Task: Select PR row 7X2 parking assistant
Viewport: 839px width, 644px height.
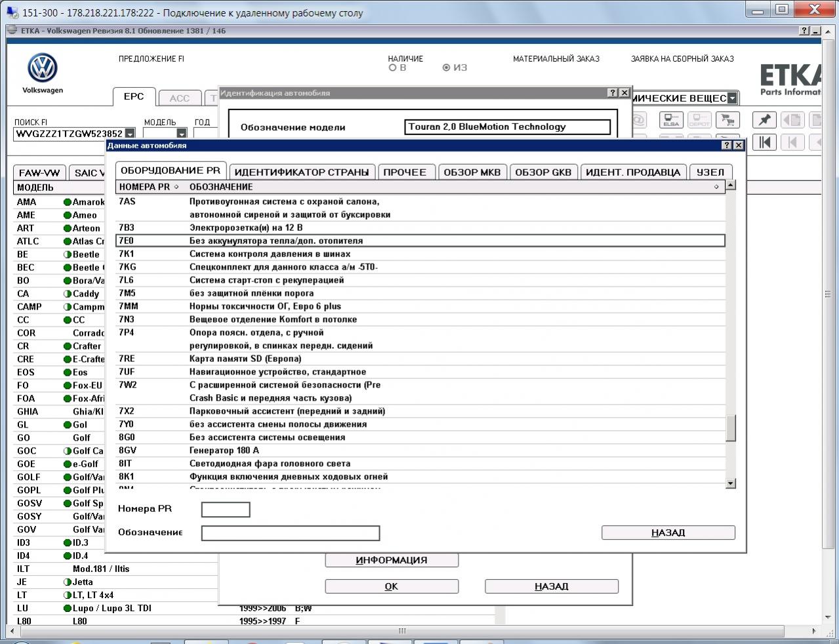Action: click(x=420, y=411)
